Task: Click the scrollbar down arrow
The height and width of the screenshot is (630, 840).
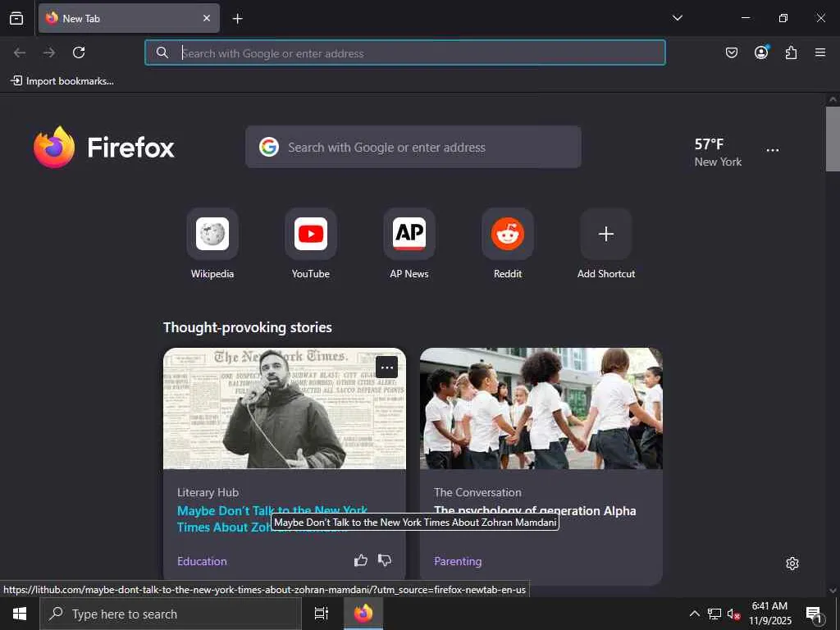Action: tap(833, 591)
